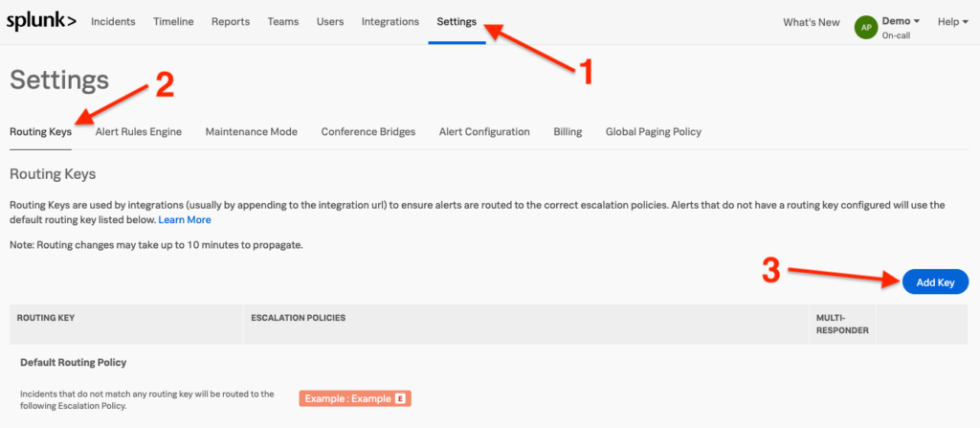Open the Maintenance Mode tab
The height and width of the screenshot is (428, 980).
point(251,132)
